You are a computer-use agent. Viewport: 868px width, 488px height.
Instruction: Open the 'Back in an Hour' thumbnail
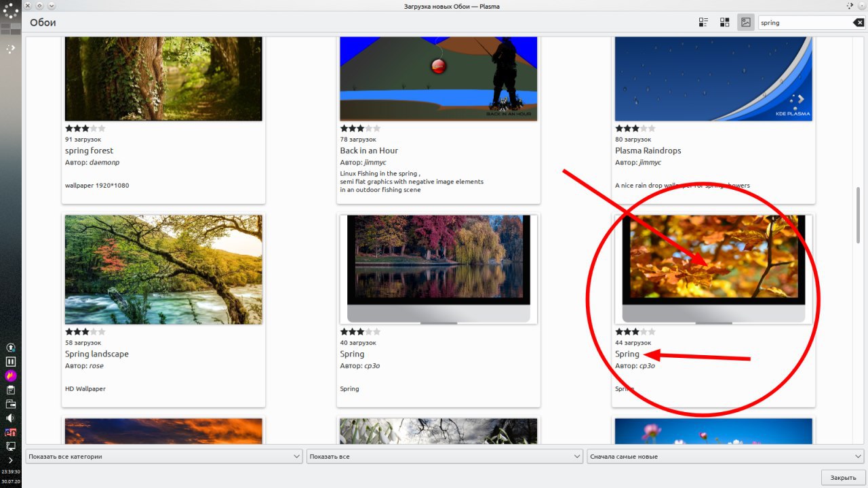point(438,79)
